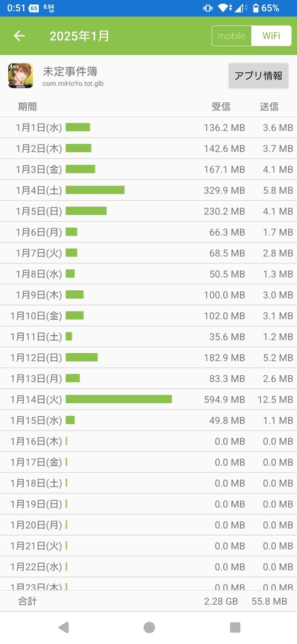Tap the Android home circle button

[149, 627]
